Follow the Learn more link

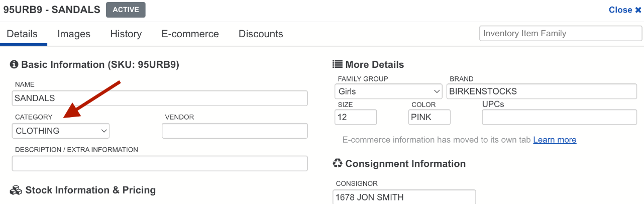point(555,140)
